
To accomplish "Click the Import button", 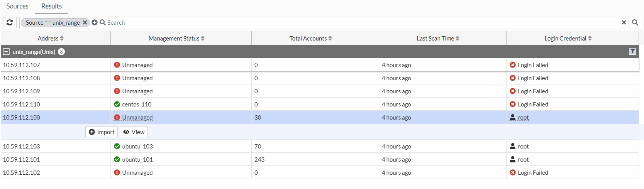I will point(102,132).
